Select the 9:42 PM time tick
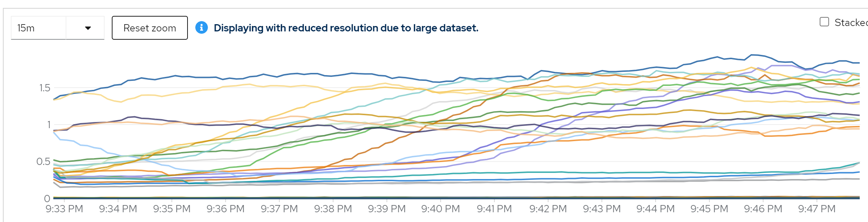Screen dimensions: 868x222 tap(548, 209)
